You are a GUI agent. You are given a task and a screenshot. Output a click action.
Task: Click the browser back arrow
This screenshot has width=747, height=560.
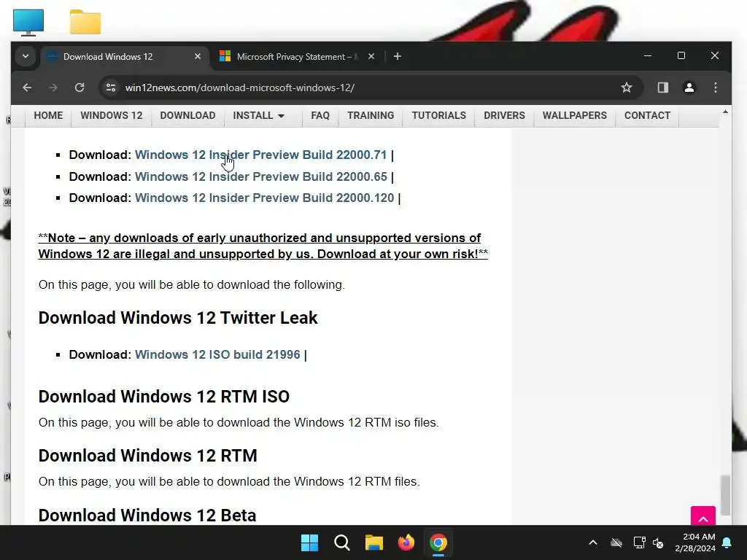point(27,87)
